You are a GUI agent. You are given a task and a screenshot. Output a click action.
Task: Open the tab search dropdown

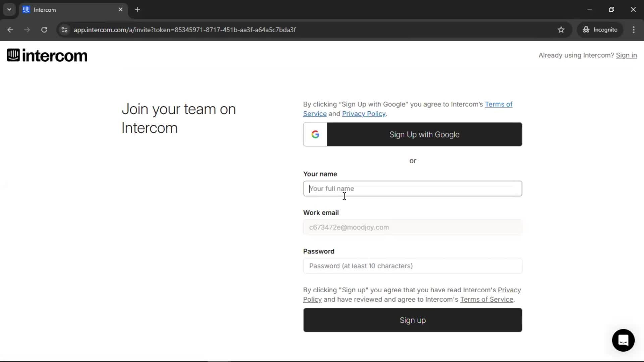[x=9, y=9]
